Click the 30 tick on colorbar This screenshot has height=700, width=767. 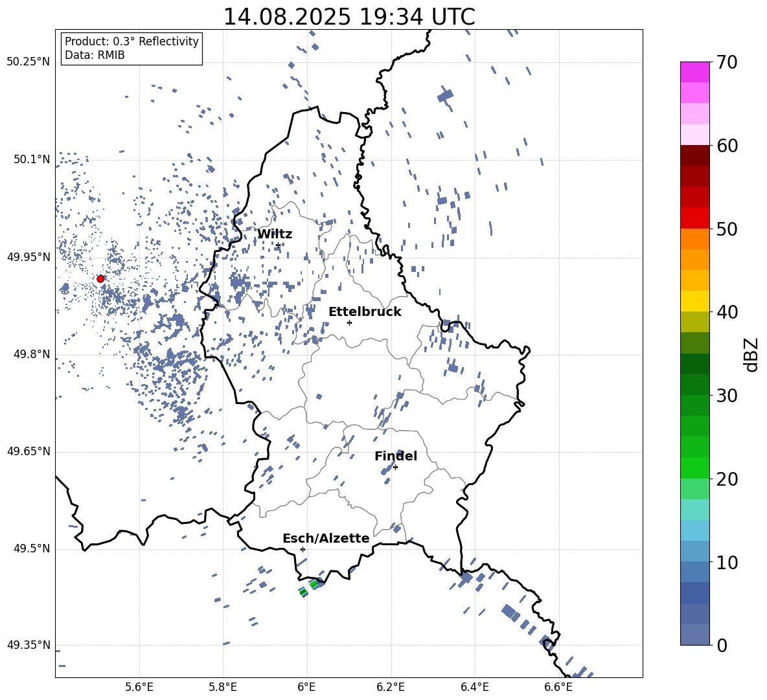coord(726,396)
